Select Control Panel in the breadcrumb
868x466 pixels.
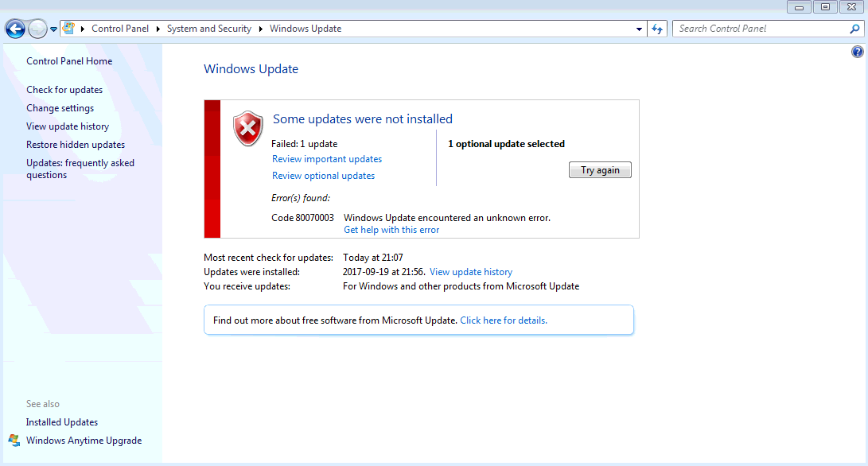coord(120,29)
